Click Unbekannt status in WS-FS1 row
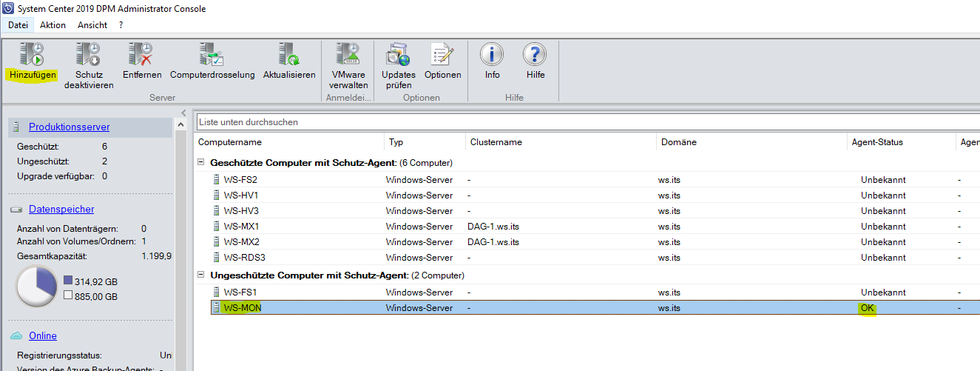Viewport: 980px width, 371px height. tap(883, 293)
